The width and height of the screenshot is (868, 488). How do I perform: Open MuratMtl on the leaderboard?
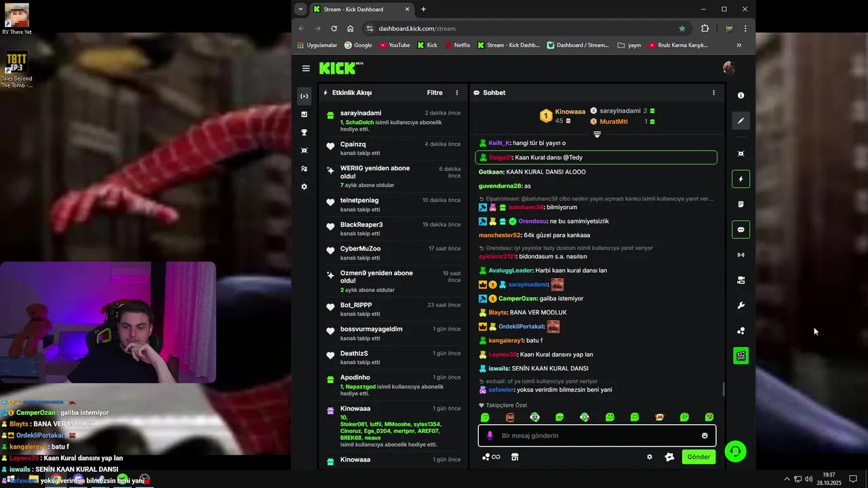coord(614,122)
